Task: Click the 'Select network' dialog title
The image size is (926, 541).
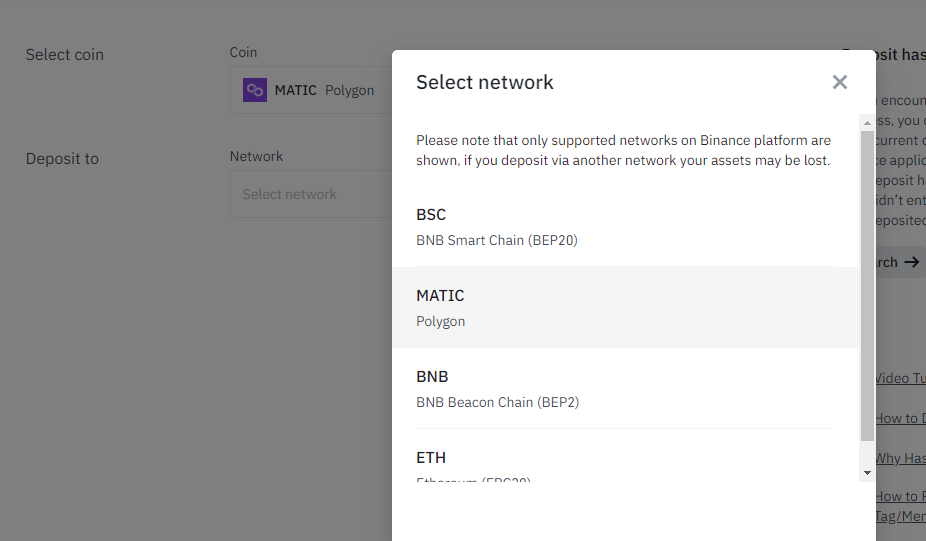Action: pyautogui.click(x=485, y=82)
